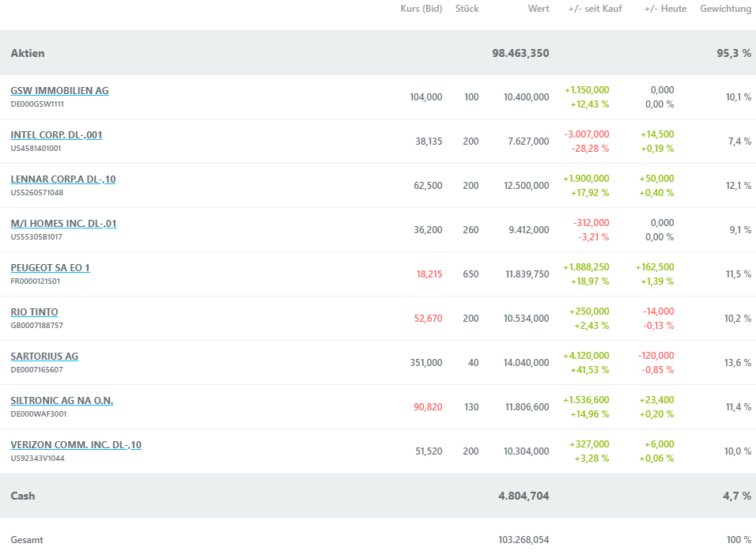The height and width of the screenshot is (555, 756).
Task: Click ISIN GB0007188757 under Rio Tinto
Action: (x=37, y=326)
